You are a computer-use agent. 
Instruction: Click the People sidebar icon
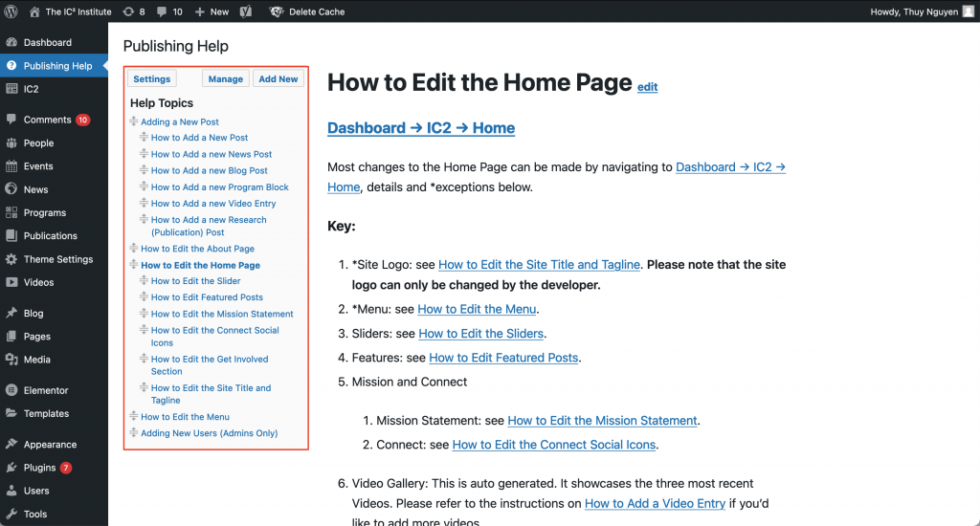coord(11,142)
